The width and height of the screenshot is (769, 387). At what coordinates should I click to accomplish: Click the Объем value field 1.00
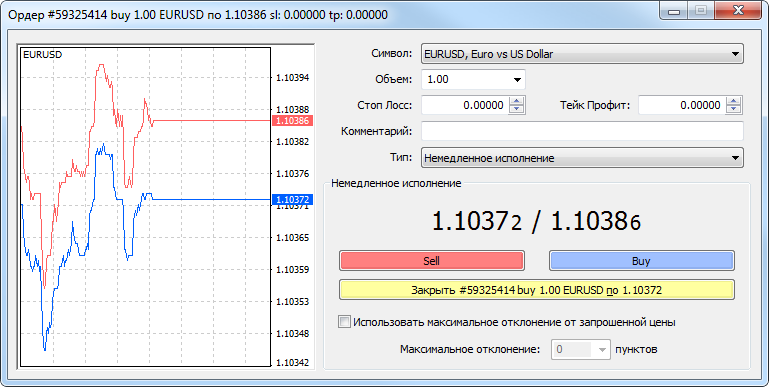pos(465,79)
